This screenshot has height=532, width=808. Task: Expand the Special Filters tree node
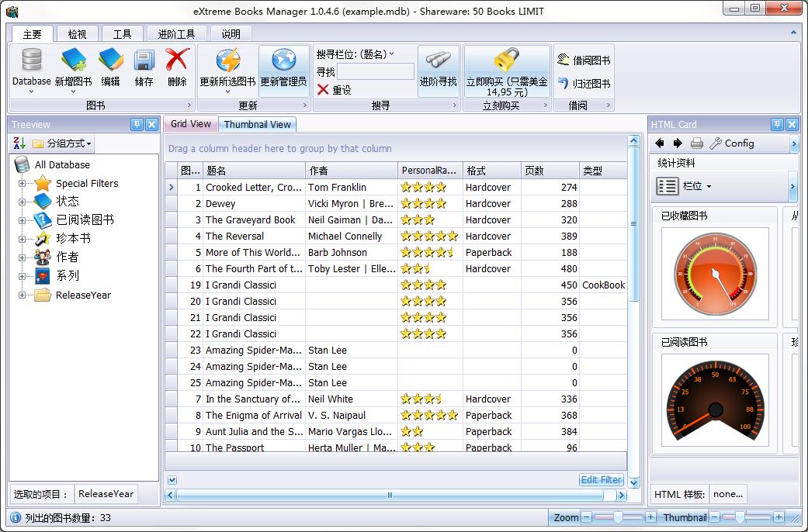[23, 184]
